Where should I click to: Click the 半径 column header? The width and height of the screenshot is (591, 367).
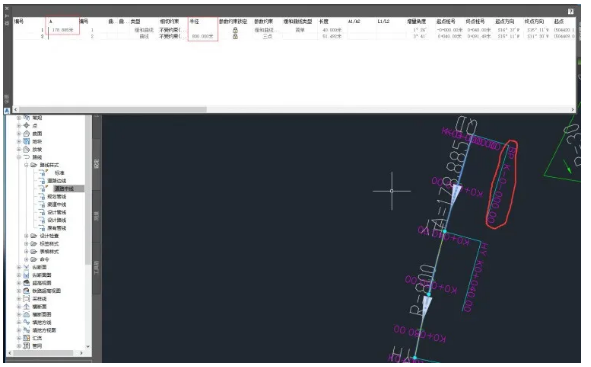pos(194,21)
